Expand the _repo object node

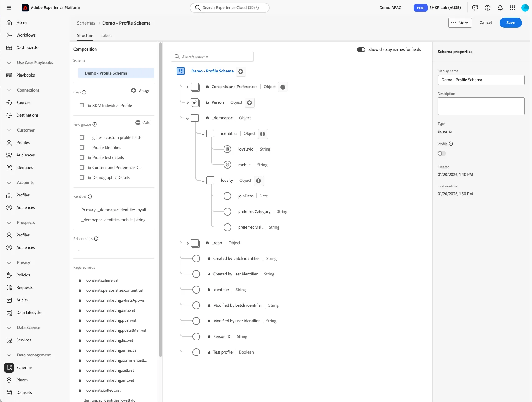pos(187,243)
